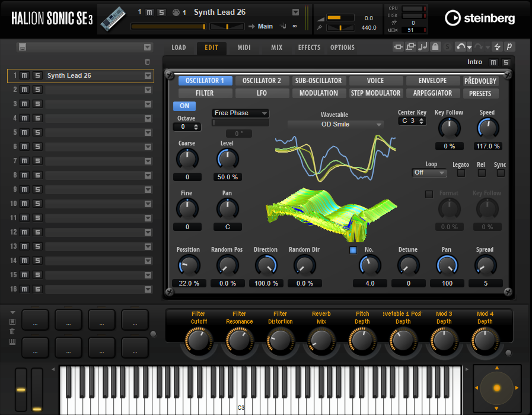This screenshot has height=415, width=532.
Task: Click the program lock padlock icon
Action: pos(435,47)
